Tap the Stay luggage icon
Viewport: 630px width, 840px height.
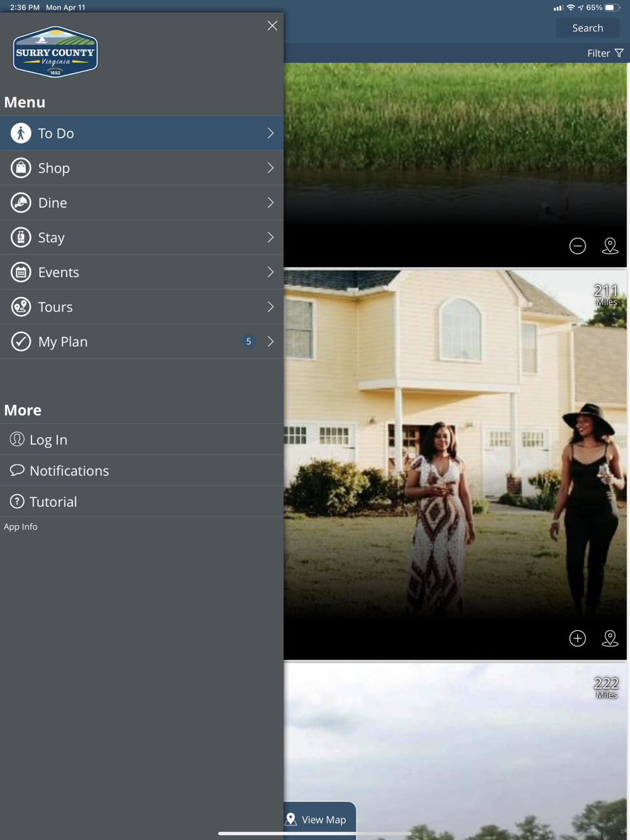click(21, 237)
